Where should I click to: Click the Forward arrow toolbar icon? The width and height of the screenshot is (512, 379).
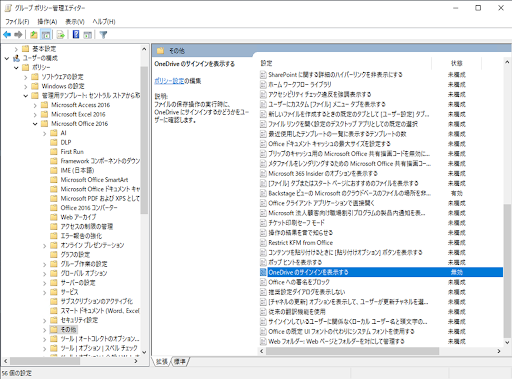18,34
